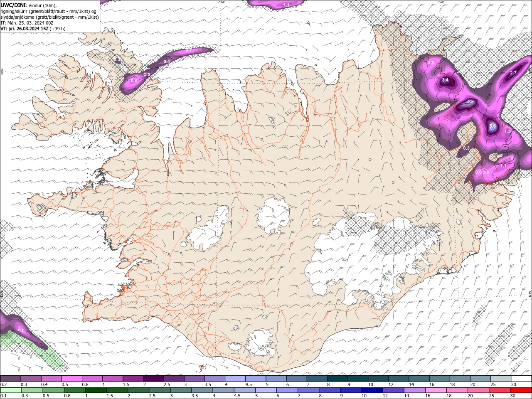Click the pale green '0.1' rain legend swatch
The image size is (532, 399).
point(11,390)
